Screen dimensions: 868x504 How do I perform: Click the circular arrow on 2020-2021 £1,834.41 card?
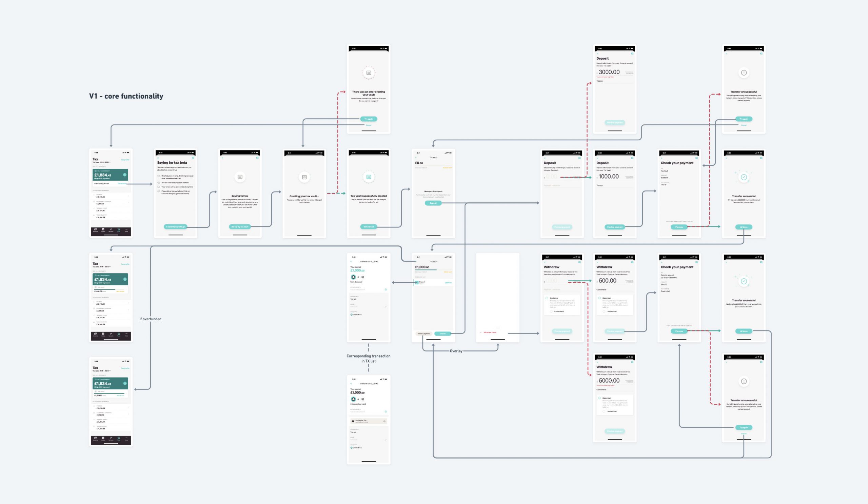(125, 175)
